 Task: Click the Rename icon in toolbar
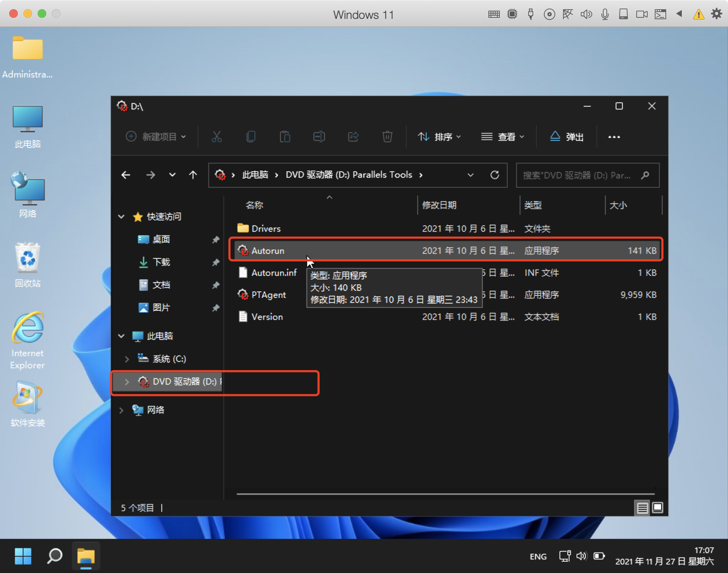pyautogui.click(x=319, y=136)
